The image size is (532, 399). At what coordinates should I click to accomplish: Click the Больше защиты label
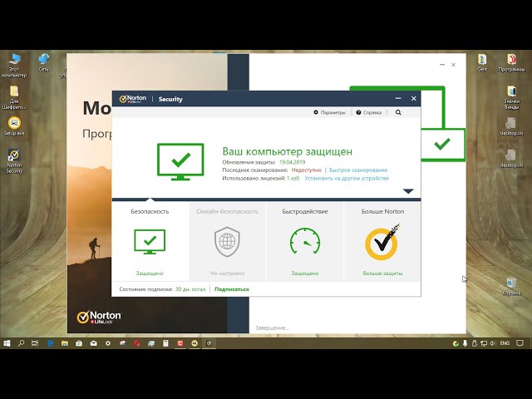coord(382,273)
